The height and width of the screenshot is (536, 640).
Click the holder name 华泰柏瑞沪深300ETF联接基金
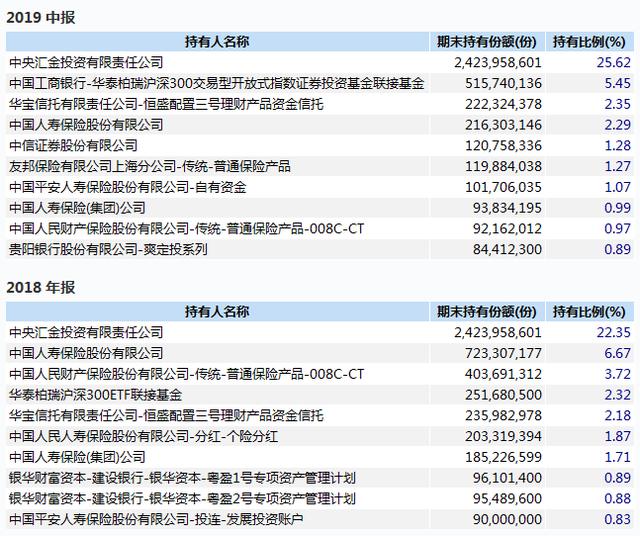tap(96, 395)
